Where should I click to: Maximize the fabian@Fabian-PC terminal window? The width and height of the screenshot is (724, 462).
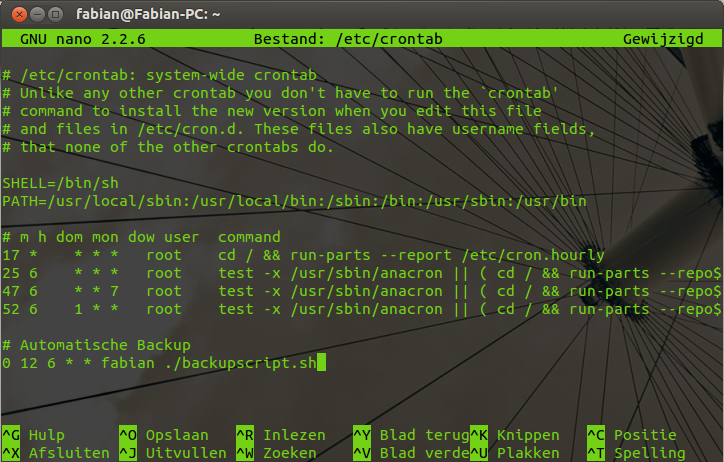pos(55,14)
